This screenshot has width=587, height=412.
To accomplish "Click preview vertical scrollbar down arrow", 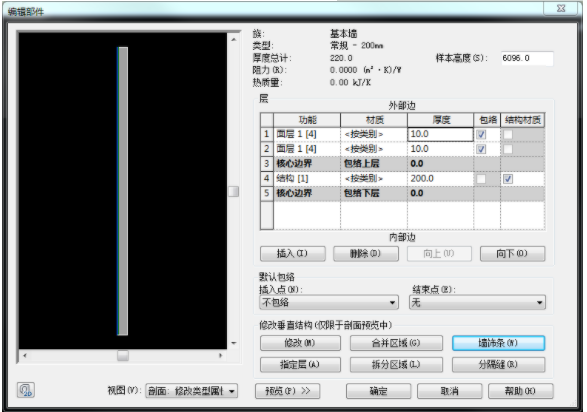I will (x=234, y=343).
